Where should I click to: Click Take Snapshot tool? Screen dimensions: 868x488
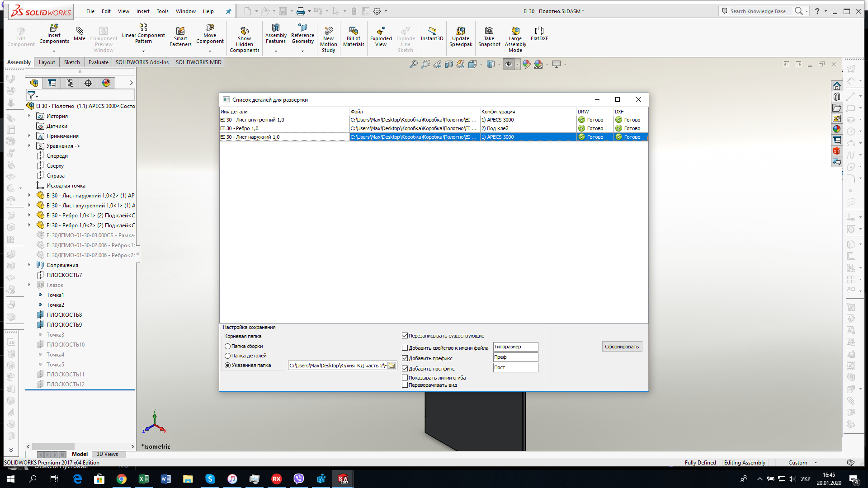point(489,37)
